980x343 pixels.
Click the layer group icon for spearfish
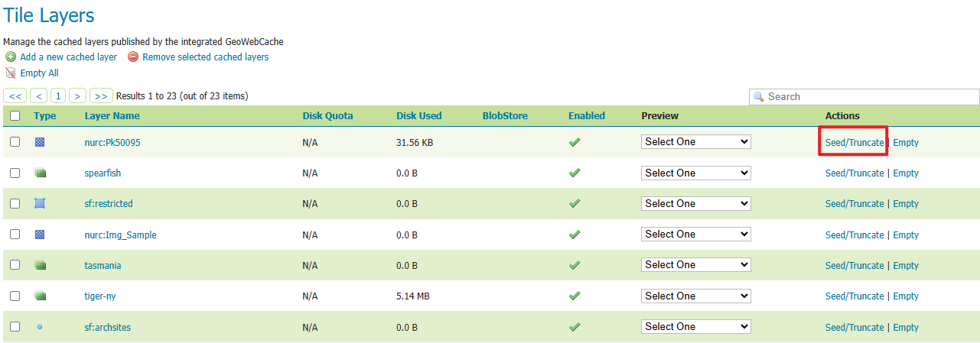coord(40,173)
